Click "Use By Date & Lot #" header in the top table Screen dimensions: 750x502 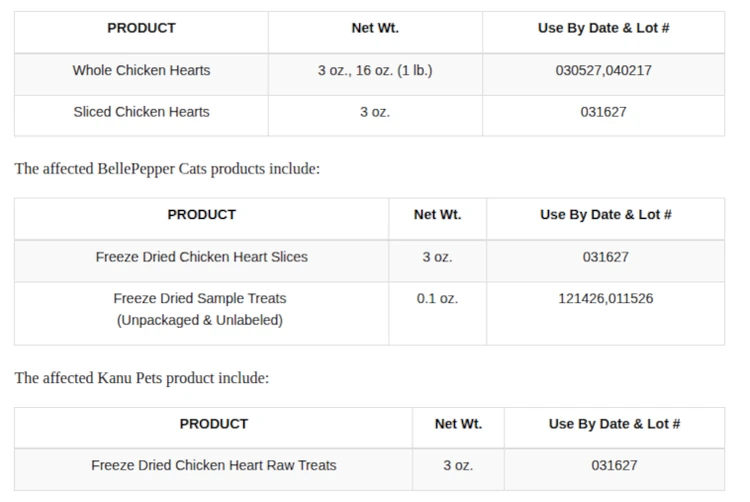603,28
